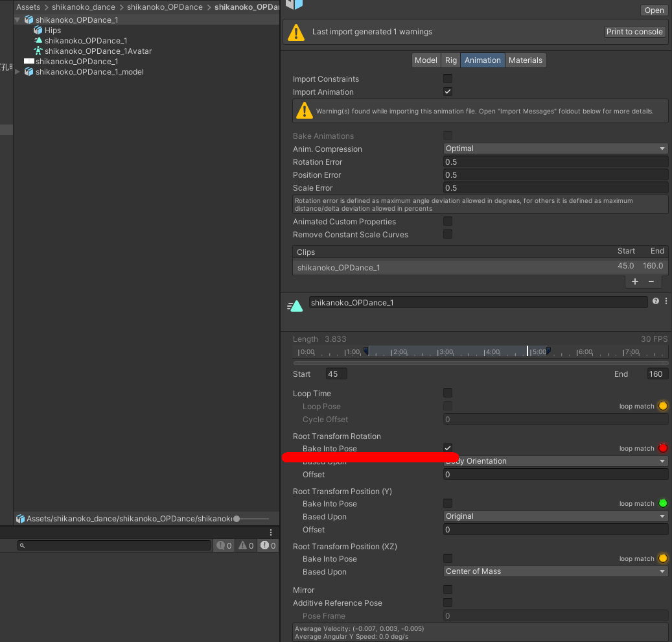Click the clip name text field
Screen dimensions: 672x642
pyautogui.click(x=478, y=302)
